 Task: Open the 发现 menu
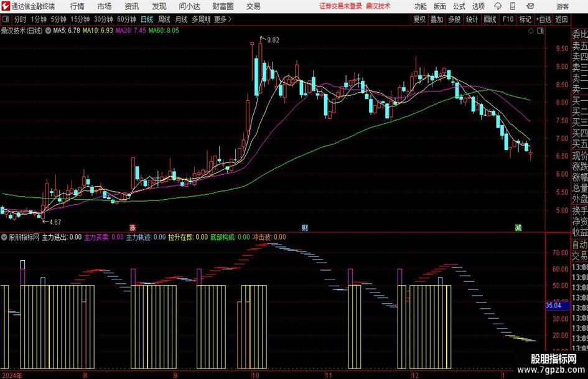[x=159, y=6]
